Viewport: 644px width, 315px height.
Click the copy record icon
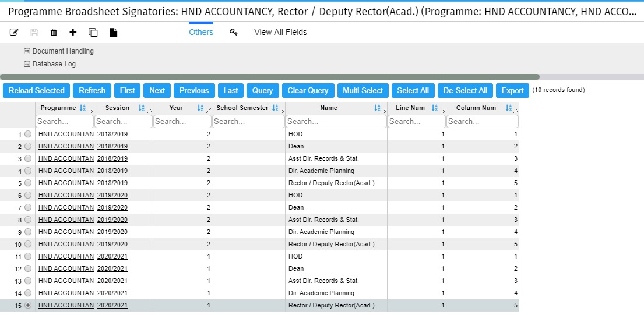(x=93, y=32)
